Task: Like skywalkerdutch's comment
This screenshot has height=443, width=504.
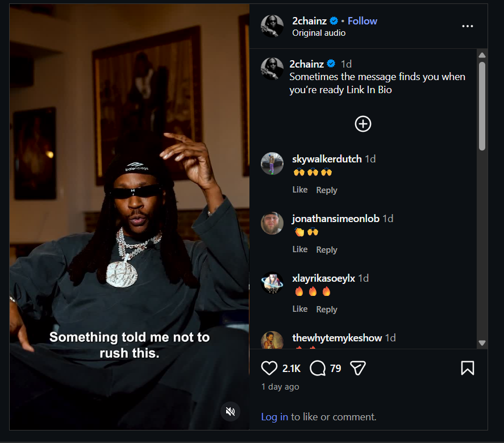Action: [300, 190]
